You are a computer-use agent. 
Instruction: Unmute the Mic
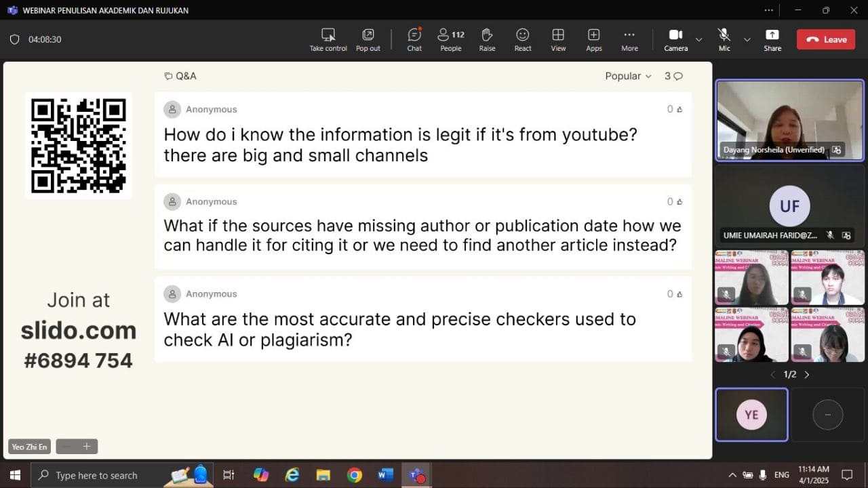pyautogui.click(x=724, y=39)
